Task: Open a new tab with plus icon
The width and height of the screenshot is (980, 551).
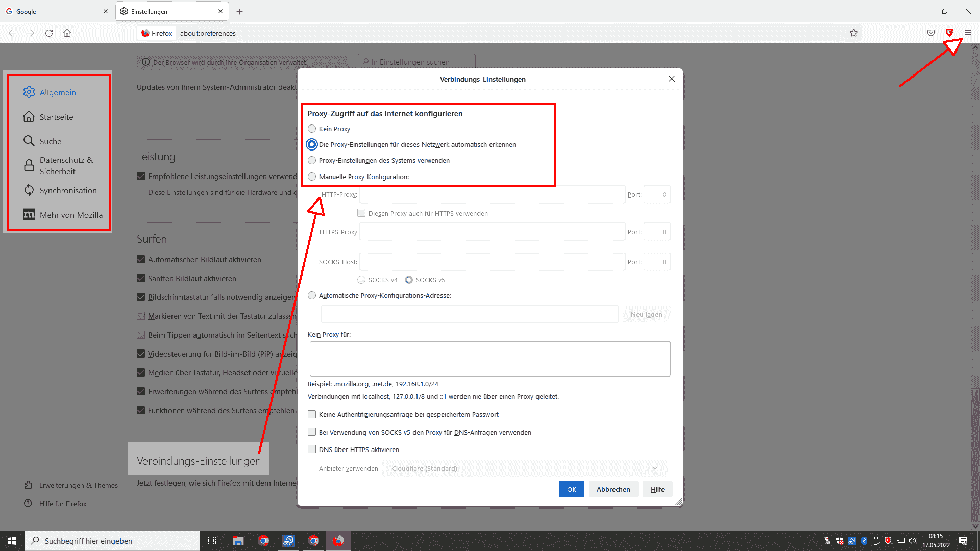Action: click(239, 11)
